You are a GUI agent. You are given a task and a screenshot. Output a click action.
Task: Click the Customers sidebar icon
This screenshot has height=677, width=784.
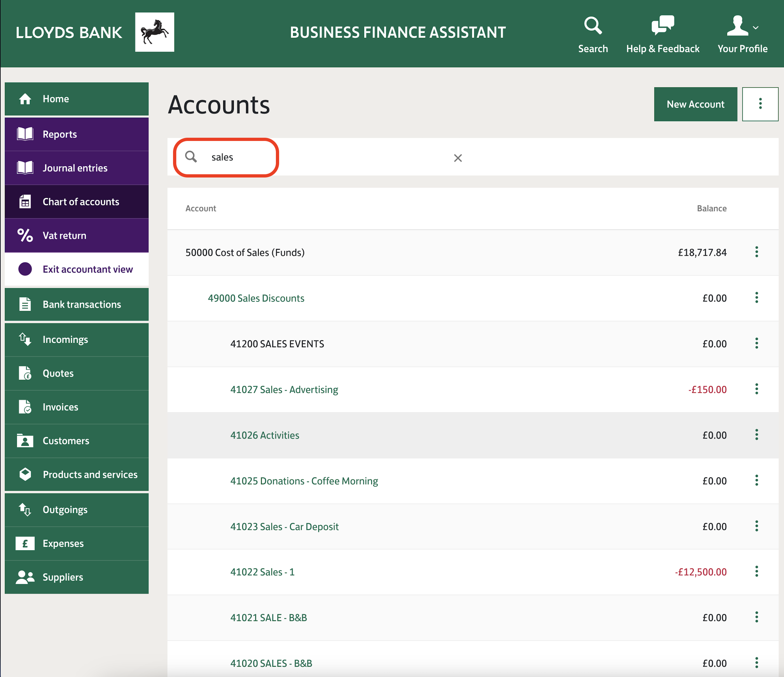coord(25,441)
